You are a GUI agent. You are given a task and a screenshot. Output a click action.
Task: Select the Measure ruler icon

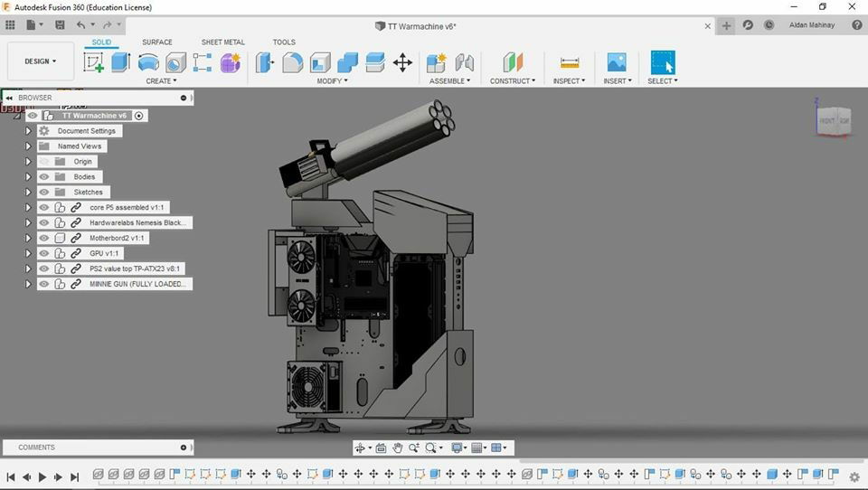click(x=570, y=62)
